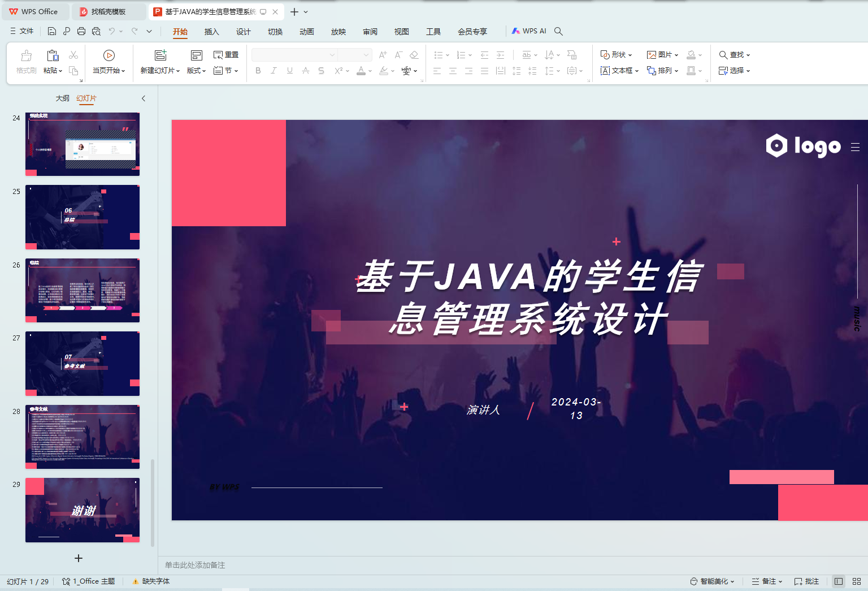
Task: Click the Comments (批注) button in status bar
Action: click(806, 581)
